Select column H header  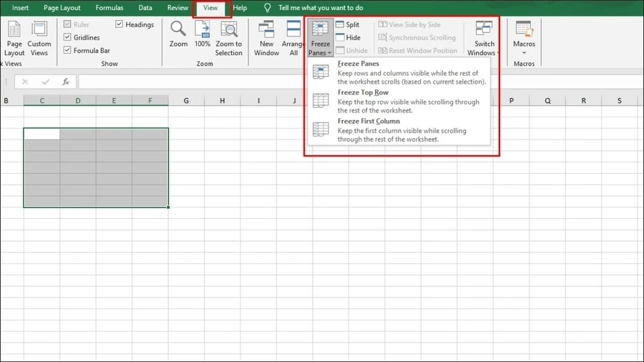(x=223, y=101)
